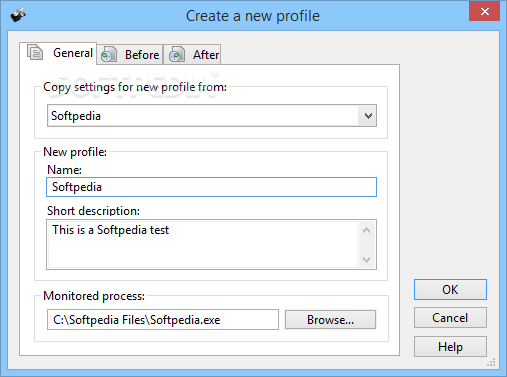Open the Before tab
This screenshot has height=377, width=507.
130,55
